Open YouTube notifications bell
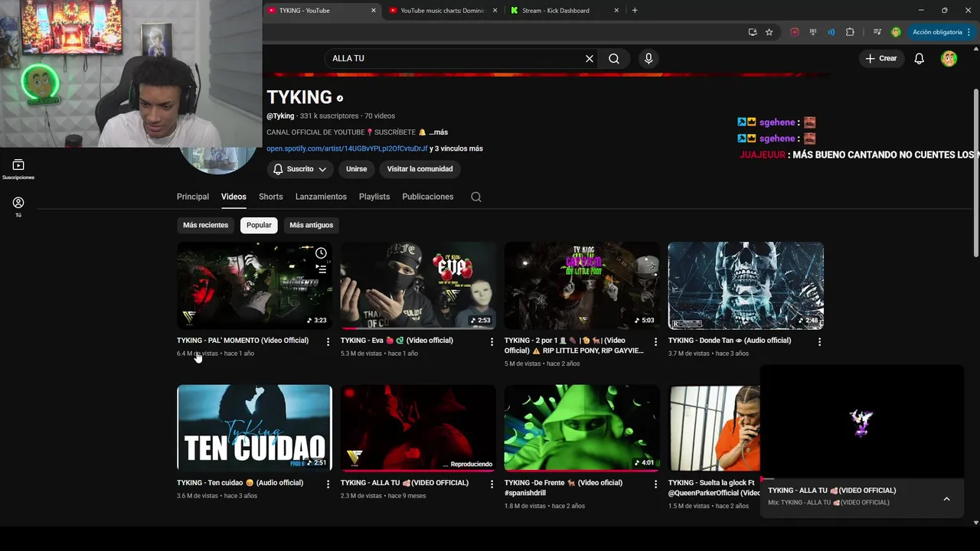 pos(919,58)
